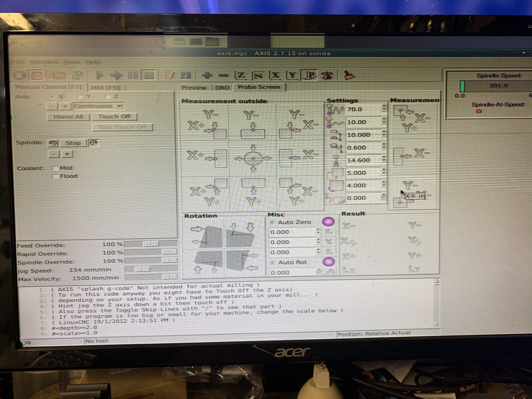Open a G-code file via folder icon

point(59,76)
